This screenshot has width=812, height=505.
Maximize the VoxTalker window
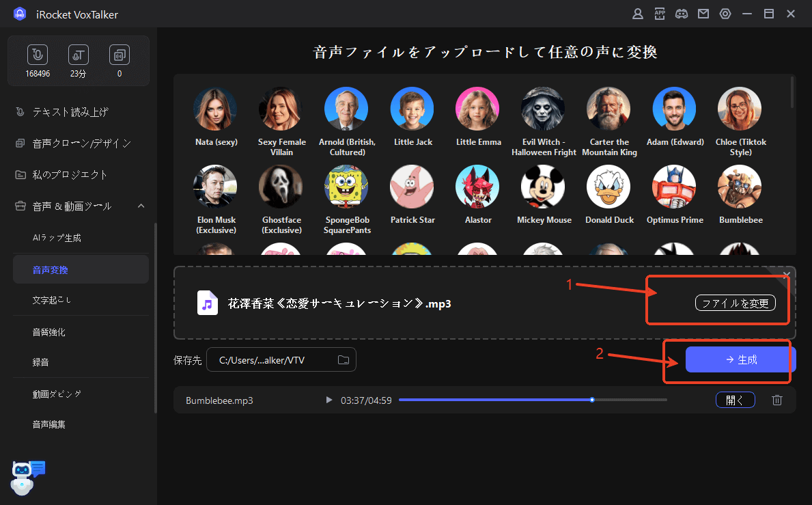coord(769,14)
